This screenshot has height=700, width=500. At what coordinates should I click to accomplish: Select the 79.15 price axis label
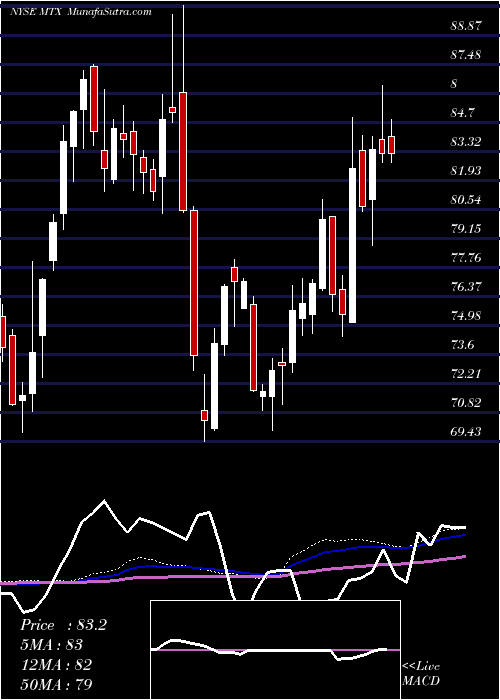click(466, 229)
